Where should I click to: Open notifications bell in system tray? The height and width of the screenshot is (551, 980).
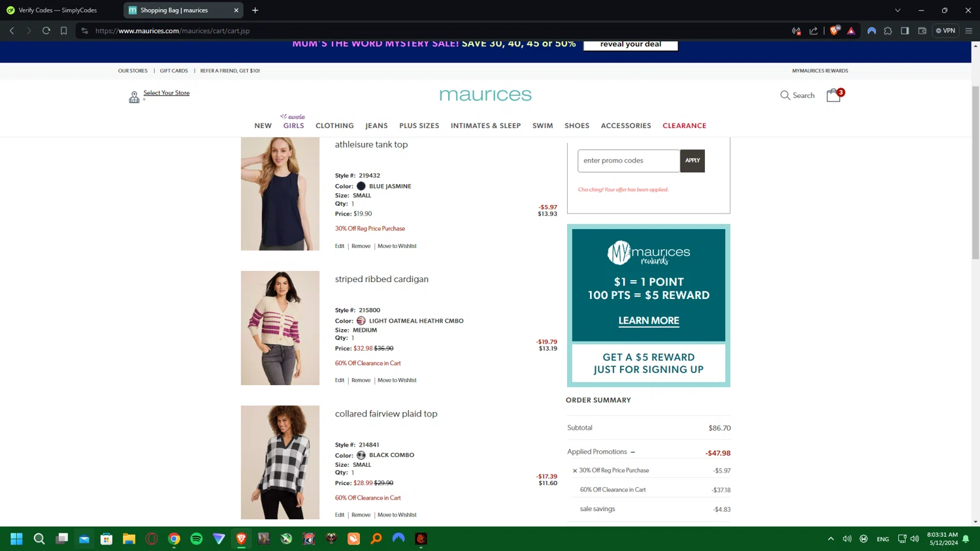pyautogui.click(x=966, y=539)
